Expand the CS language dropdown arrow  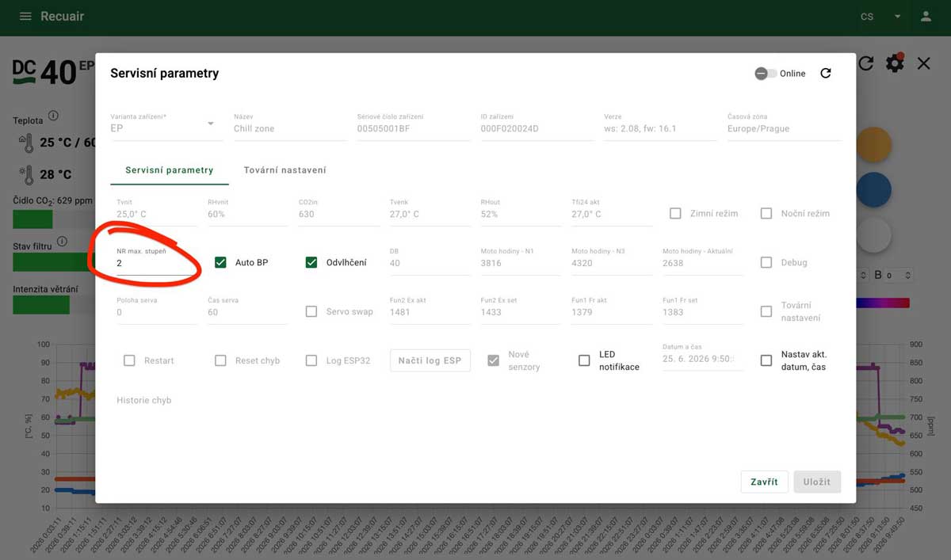click(x=897, y=17)
